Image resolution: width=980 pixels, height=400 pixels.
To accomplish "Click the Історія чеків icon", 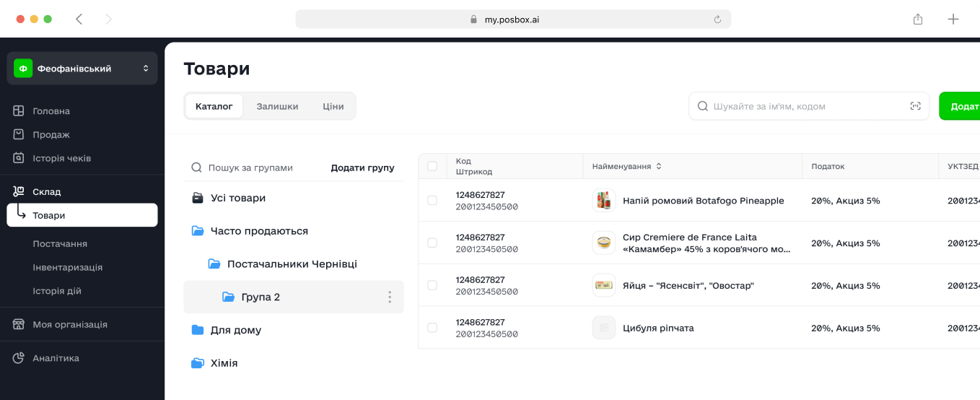I will click(x=19, y=158).
